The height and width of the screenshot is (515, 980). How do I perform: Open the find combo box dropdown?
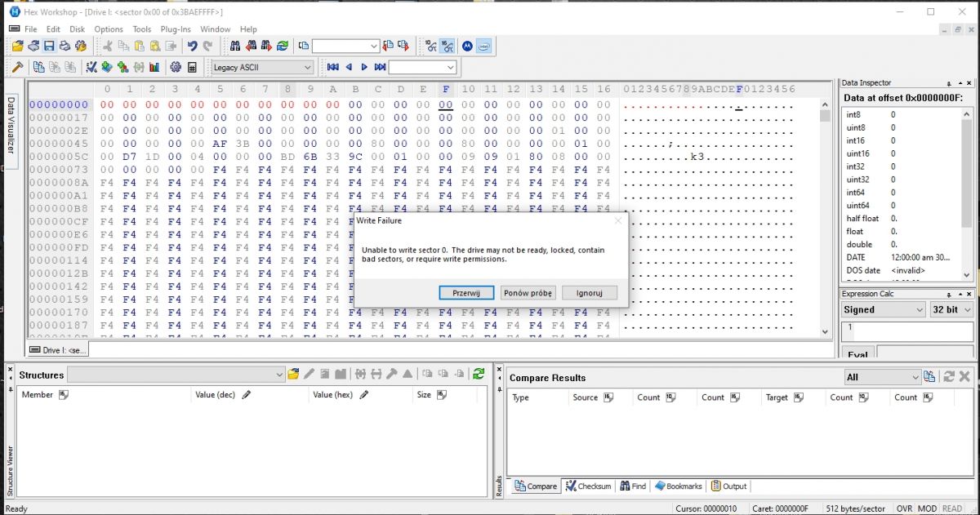pyautogui.click(x=374, y=47)
